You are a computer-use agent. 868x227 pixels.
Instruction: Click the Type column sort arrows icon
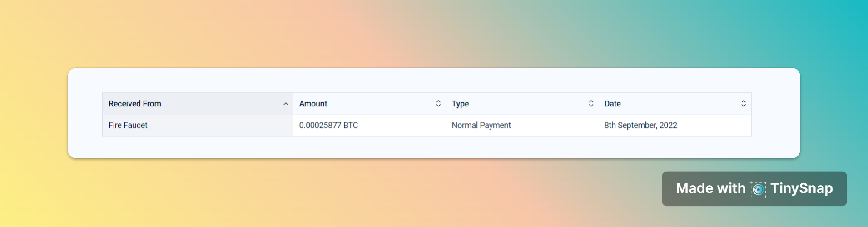point(591,103)
